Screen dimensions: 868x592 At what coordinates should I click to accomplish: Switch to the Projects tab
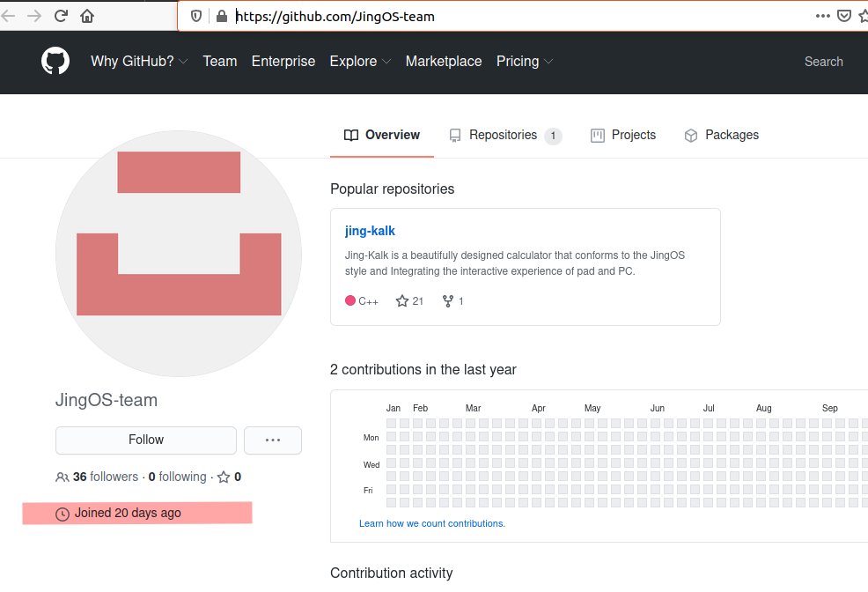pos(623,135)
